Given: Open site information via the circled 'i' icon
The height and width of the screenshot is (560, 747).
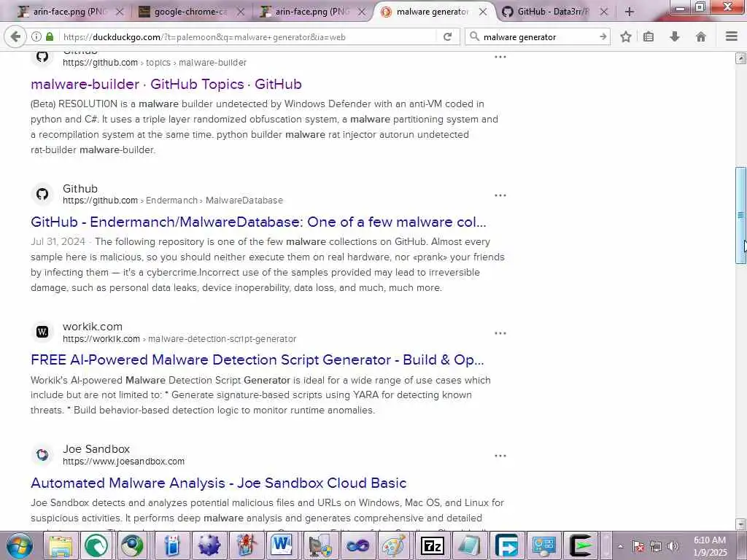Looking at the screenshot, I should coord(36,36).
